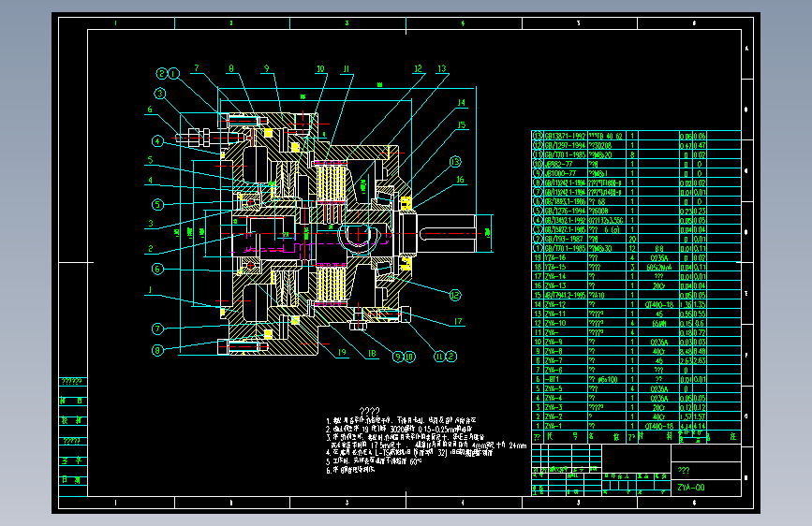Select the ZYA-10 part code
This screenshot has height=526, width=812.
(x=555, y=323)
